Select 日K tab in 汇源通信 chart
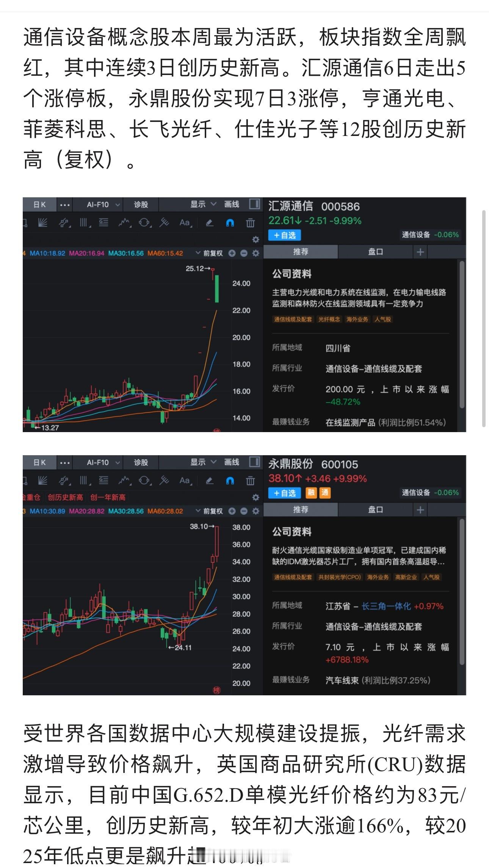 click(x=39, y=205)
